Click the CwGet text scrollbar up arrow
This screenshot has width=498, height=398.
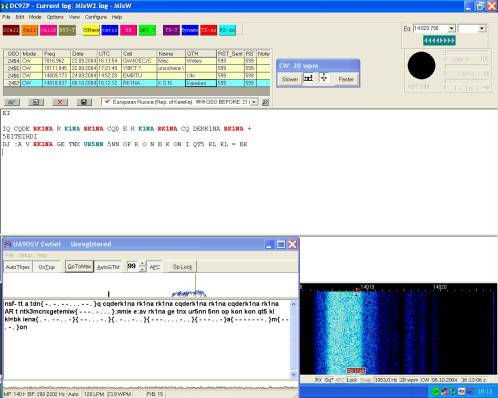(293, 304)
